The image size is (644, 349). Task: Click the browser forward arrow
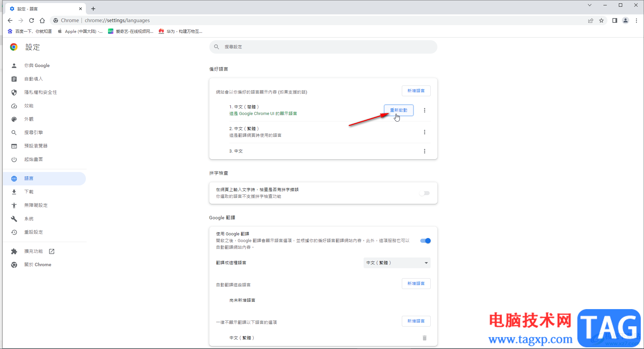(x=21, y=20)
